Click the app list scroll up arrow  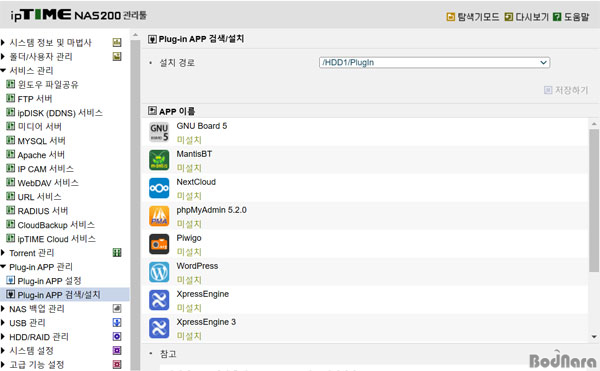click(x=594, y=124)
